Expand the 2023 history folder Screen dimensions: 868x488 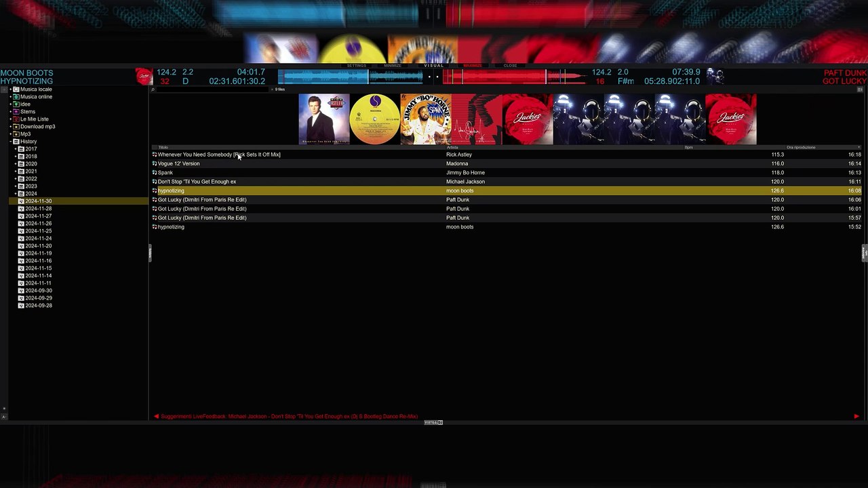coord(16,186)
